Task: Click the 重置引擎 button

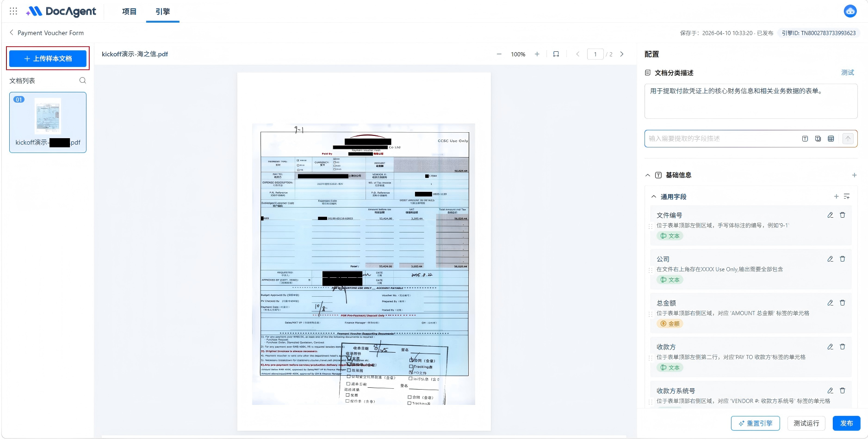Action: tap(756, 423)
